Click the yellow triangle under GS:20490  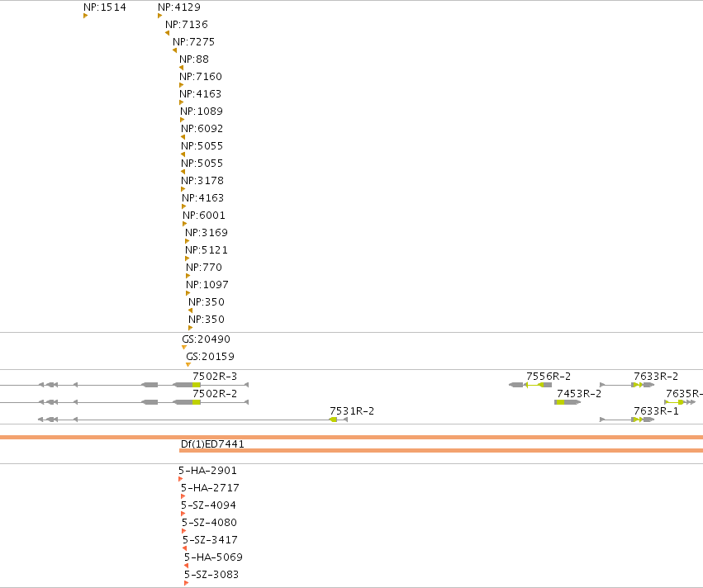point(184,348)
